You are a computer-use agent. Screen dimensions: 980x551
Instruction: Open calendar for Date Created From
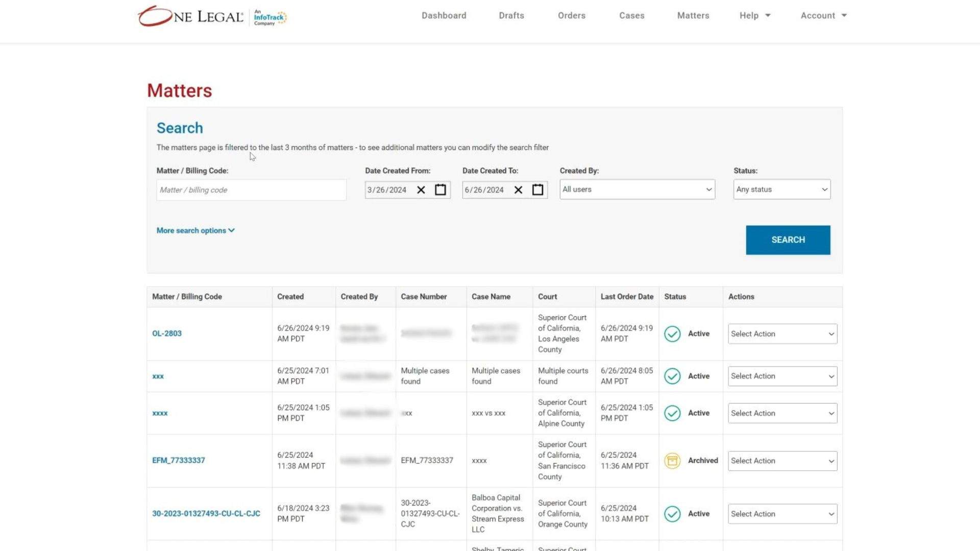440,190
